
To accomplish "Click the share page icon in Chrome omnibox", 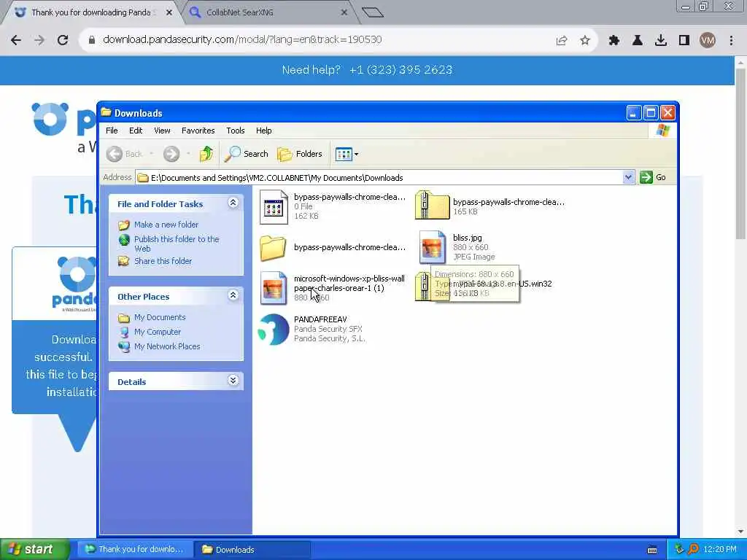I will pos(562,41).
